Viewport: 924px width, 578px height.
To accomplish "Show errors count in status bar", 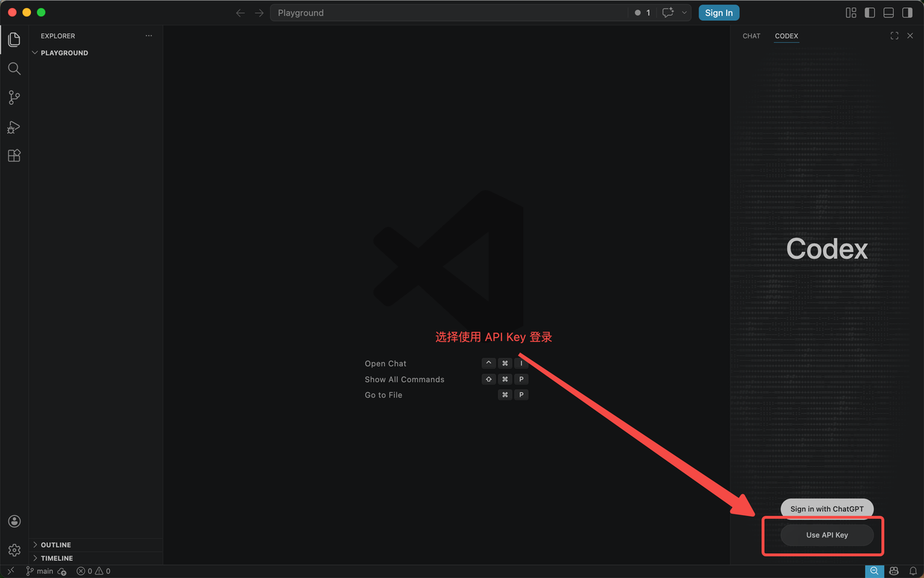I will click(84, 571).
